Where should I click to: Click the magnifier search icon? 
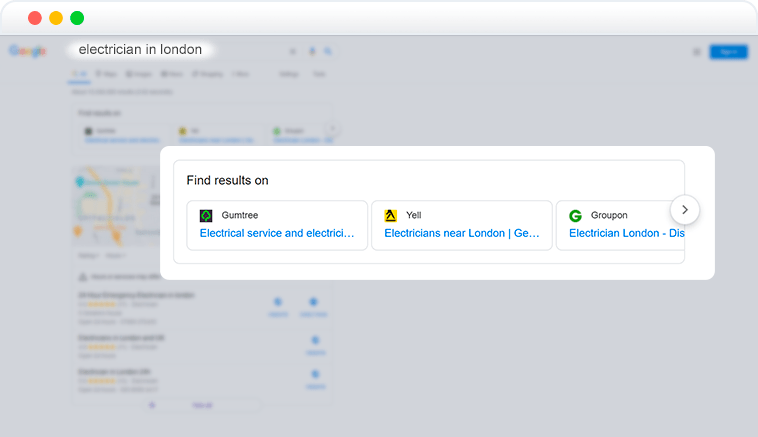point(328,51)
